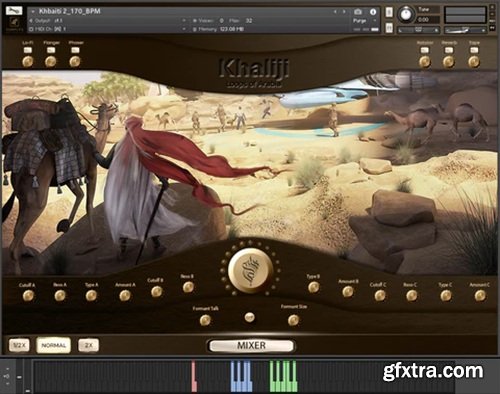The height and width of the screenshot is (394, 500).
Task: Click the pink key on the keyboard
Action: 194,376
